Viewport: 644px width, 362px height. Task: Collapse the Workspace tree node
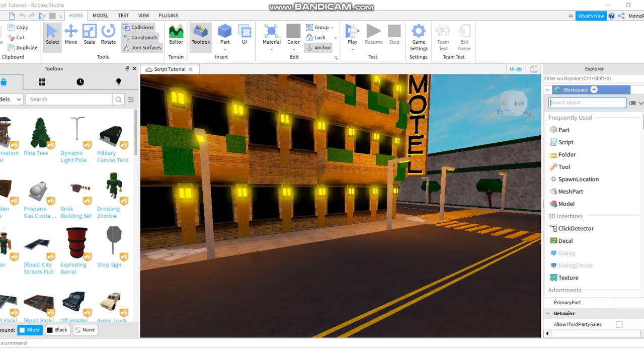pos(547,90)
